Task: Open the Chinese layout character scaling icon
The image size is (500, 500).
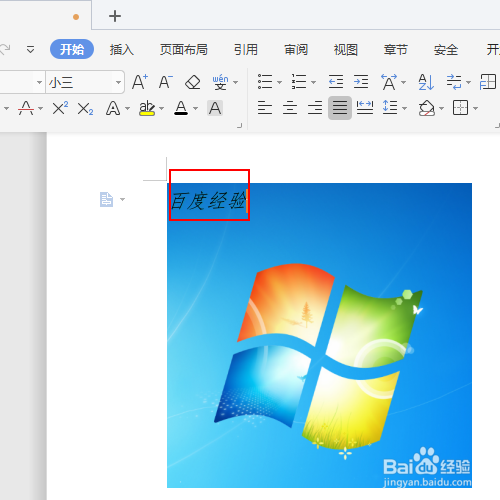Action: (x=389, y=82)
